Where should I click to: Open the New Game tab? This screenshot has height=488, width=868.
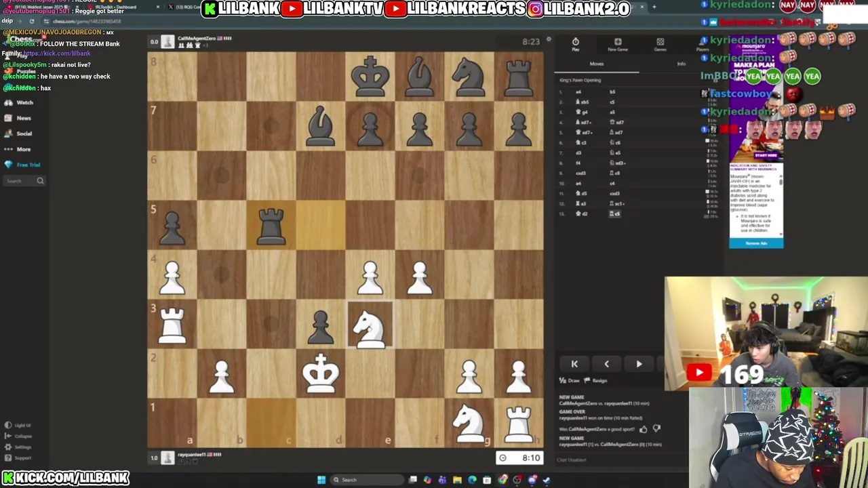coord(618,45)
